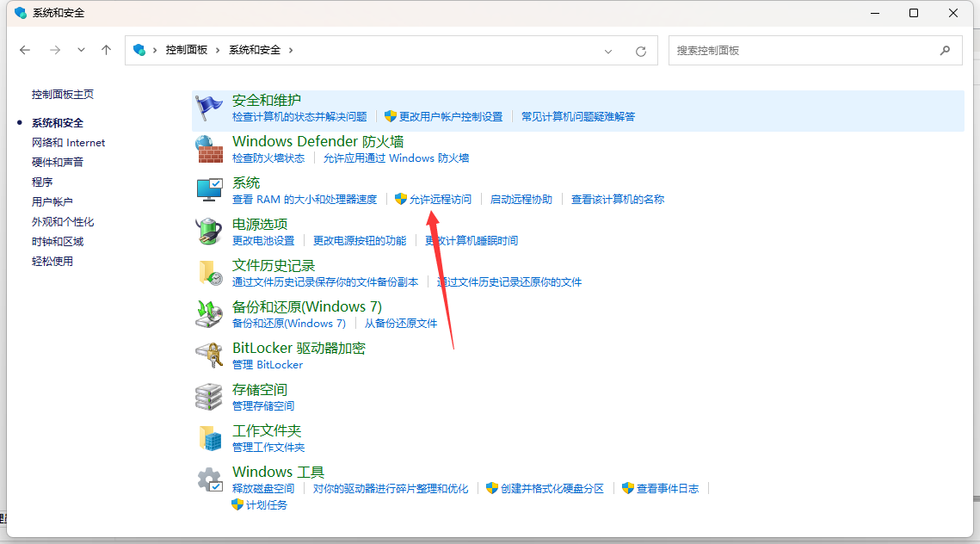Click the window title bar control panel icon
This screenshot has width=980, height=544.
coord(21,13)
